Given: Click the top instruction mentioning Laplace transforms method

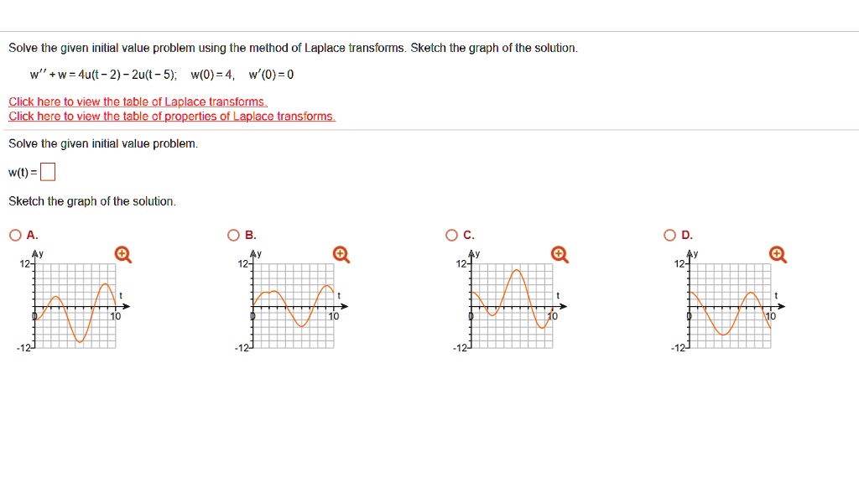Looking at the screenshot, I should 293,48.
